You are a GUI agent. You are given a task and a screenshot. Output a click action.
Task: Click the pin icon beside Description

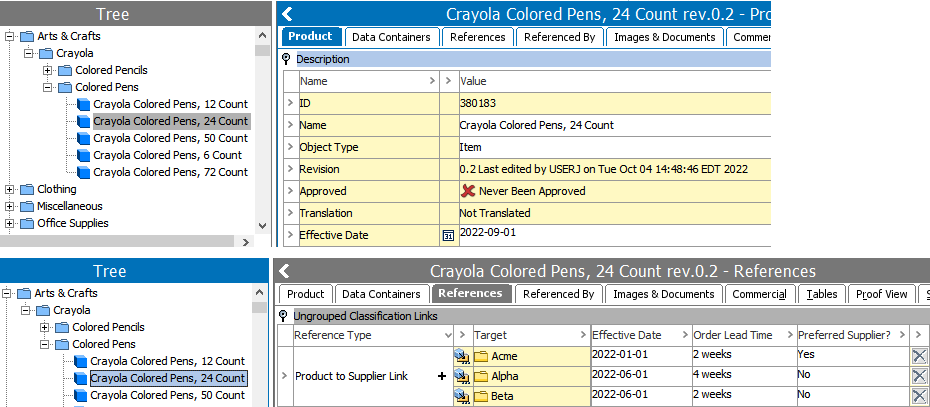[x=286, y=59]
